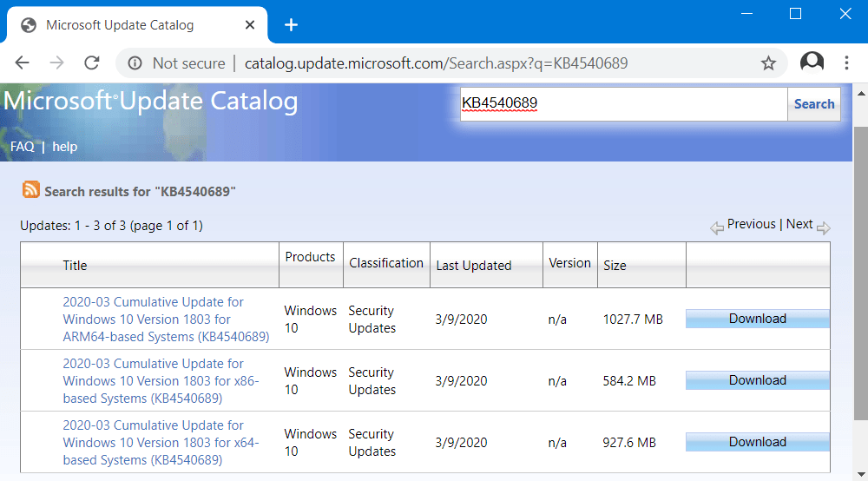Image resolution: width=868 pixels, height=481 pixels.
Task: Sort by Classification column header
Action: (x=386, y=263)
